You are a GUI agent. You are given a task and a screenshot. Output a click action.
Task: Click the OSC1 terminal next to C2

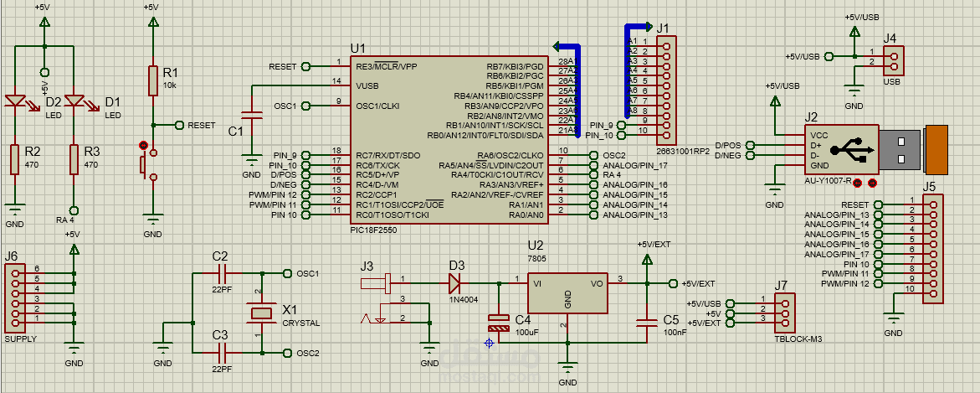[x=287, y=273]
